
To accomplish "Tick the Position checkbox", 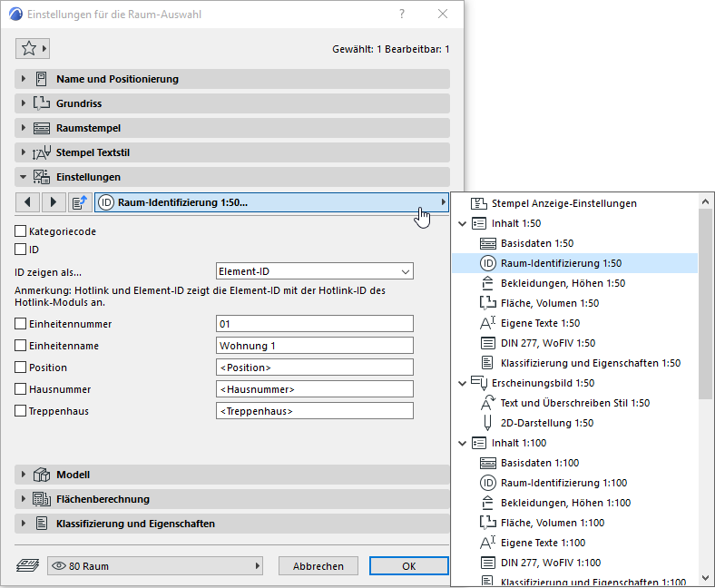I will 21,367.
